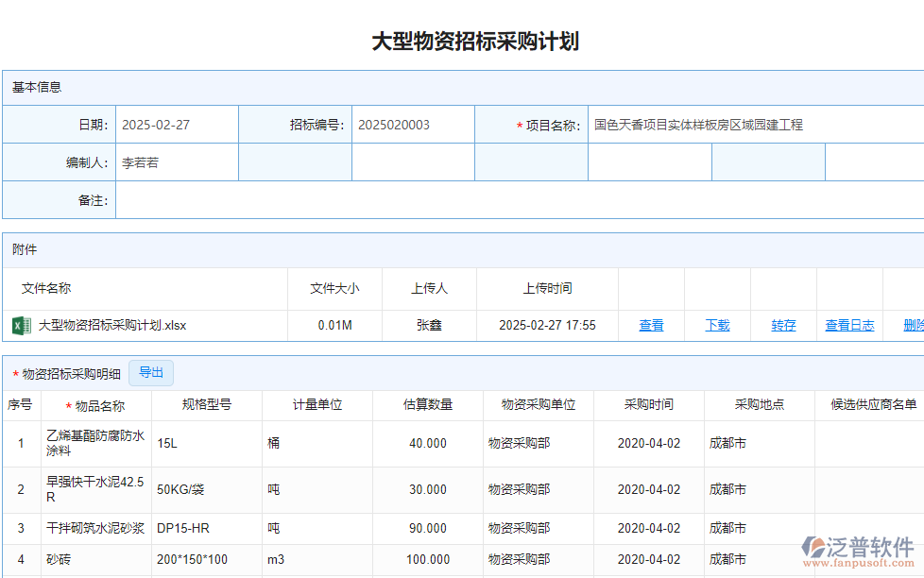
Task: Click the 基本信息 section header
Action: pyautogui.click(x=32, y=87)
